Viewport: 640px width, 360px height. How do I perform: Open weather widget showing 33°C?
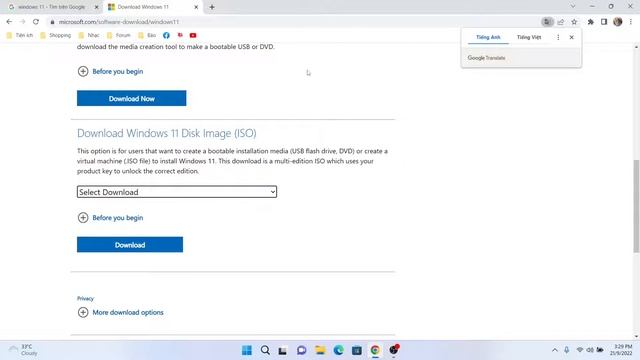(24, 350)
